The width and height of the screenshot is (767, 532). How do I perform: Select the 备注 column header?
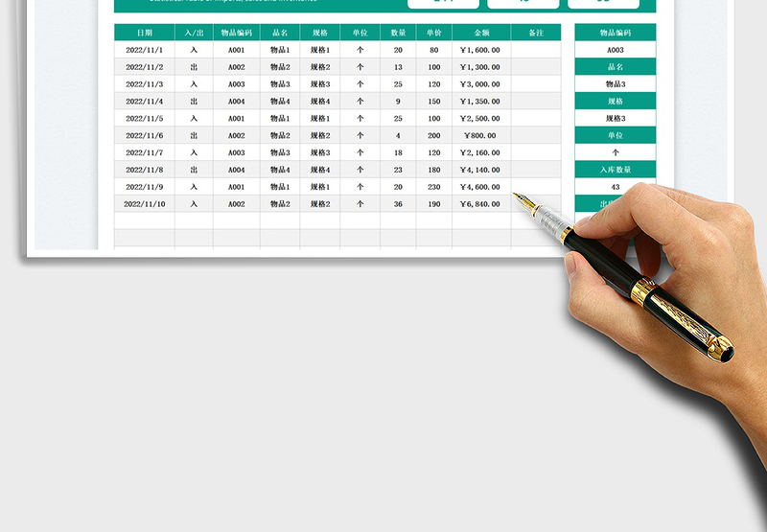(535, 33)
